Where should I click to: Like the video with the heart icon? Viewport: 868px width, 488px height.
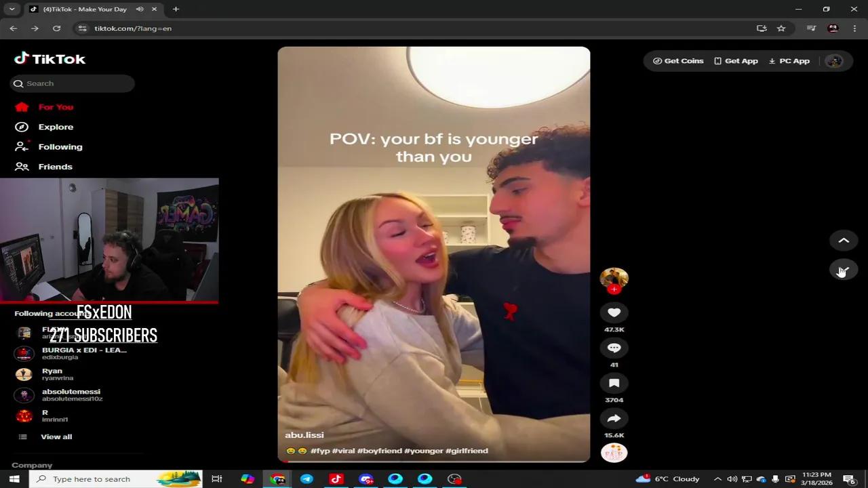coord(614,312)
